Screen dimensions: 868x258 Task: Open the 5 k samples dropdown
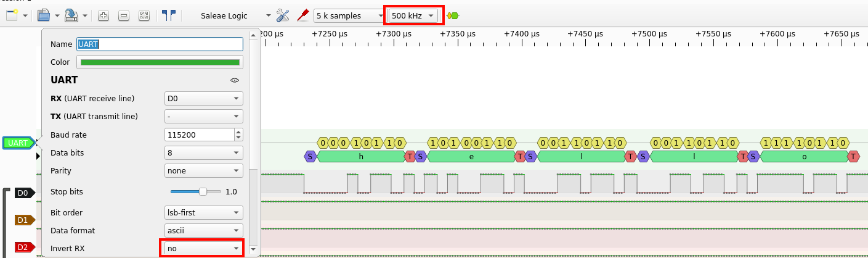pyautogui.click(x=349, y=15)
